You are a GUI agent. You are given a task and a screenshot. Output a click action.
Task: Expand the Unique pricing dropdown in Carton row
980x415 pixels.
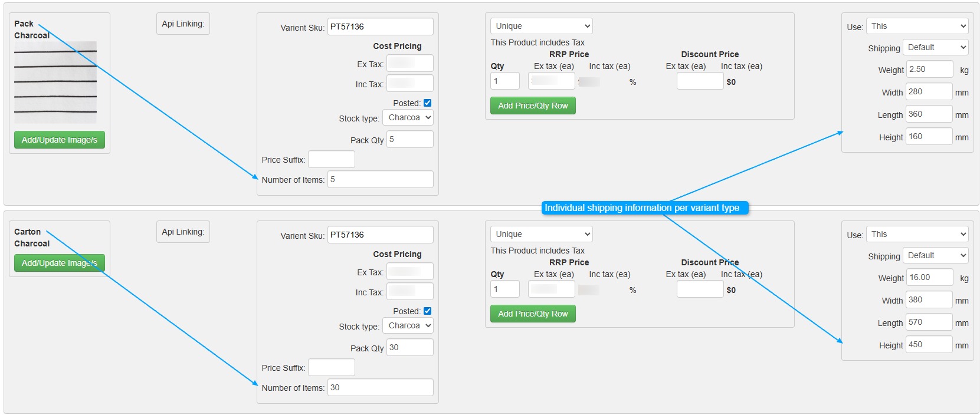[x=541, y=235]
